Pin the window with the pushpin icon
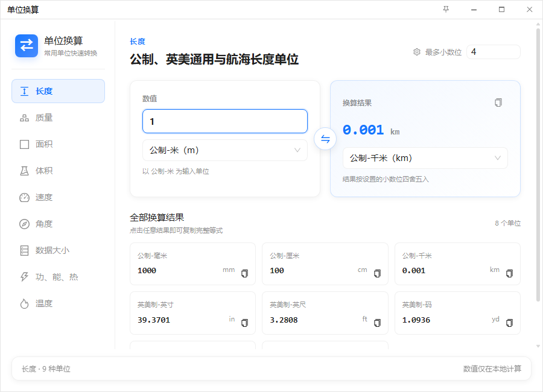Viewport: 543px width, 392px height. pyautogui.click(x=446, y=10)
